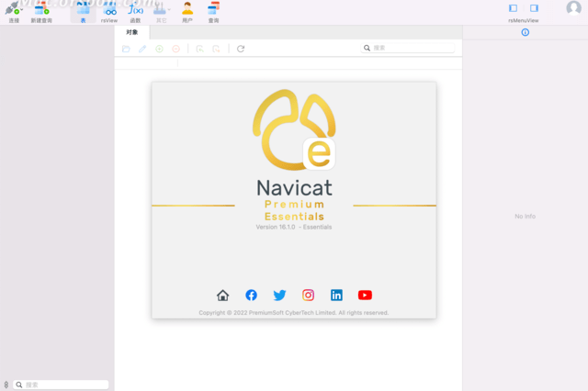This screenshot has height=391, width=588.
Task: Click the design table pencil icon
Action: [142, 49]
